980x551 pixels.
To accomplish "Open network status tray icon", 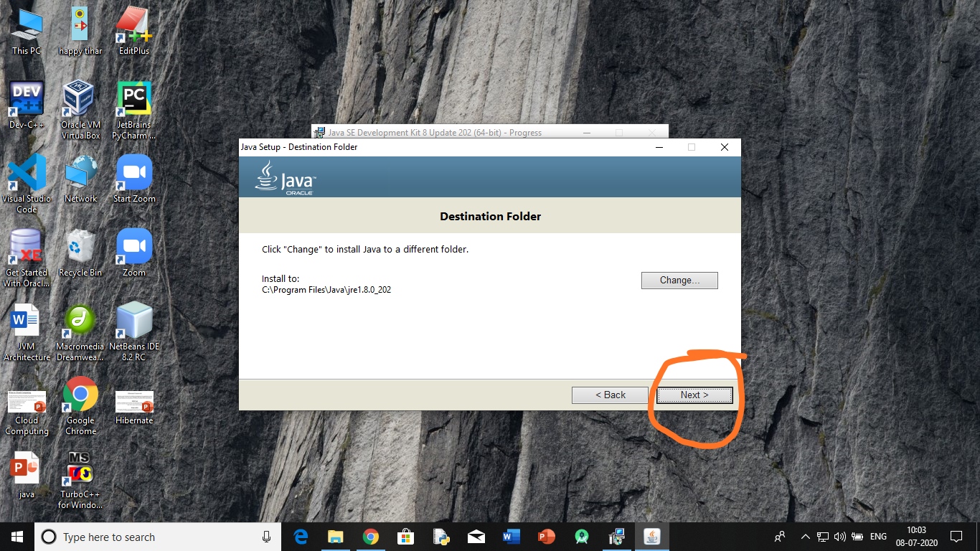I will 822,537.
